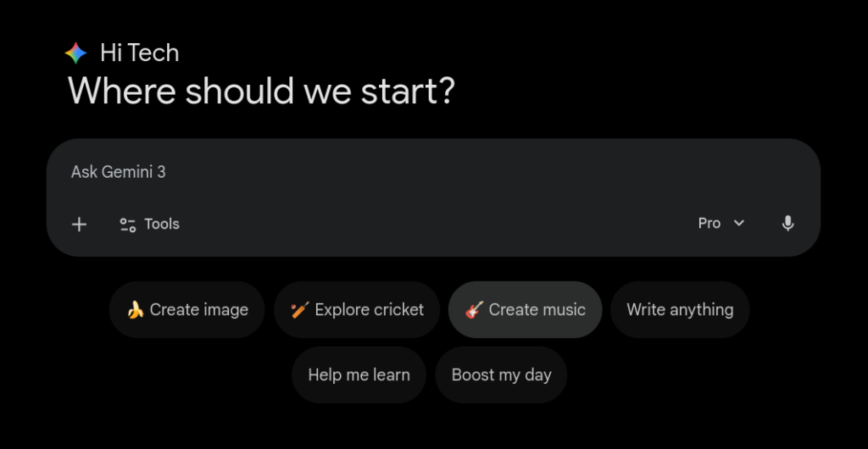
Task: Open the Pro model selector
Action: point(709,224)
